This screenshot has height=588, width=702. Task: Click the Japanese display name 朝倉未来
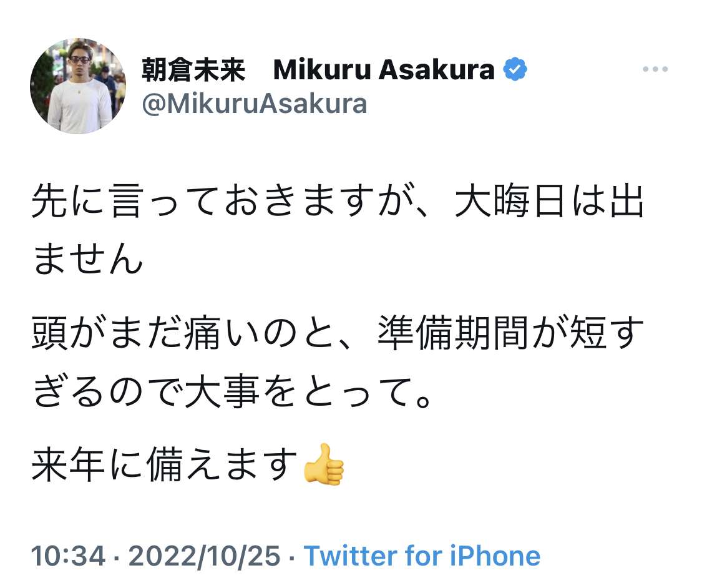[193, 71]
